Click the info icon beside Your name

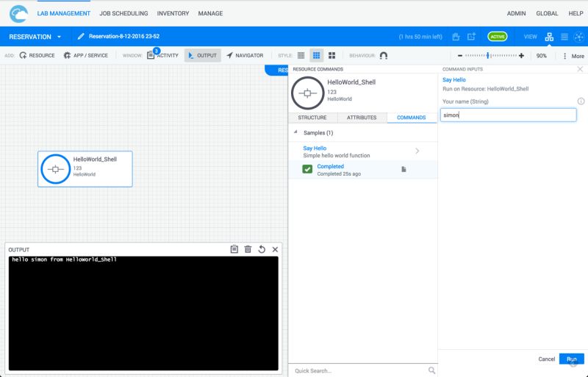pyautogui.click(x=581, y=101)
